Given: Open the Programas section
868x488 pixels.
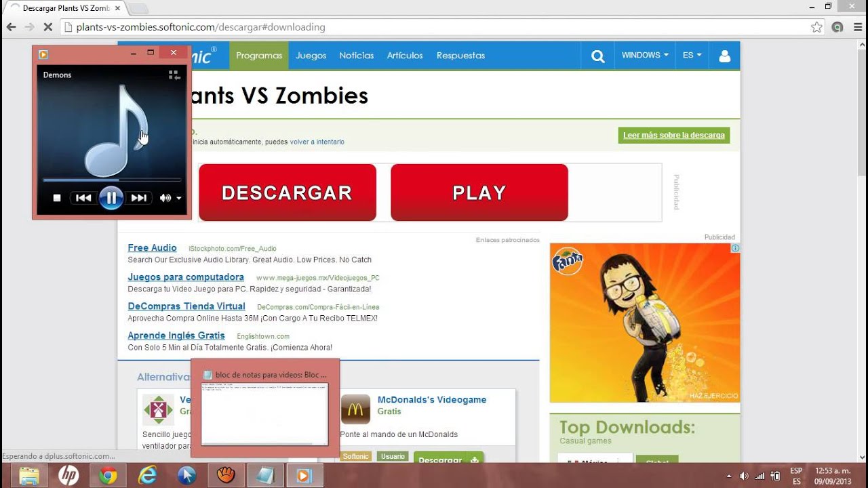Looking at the screenshot, I should pyautogui.click(x=259, y=56).
